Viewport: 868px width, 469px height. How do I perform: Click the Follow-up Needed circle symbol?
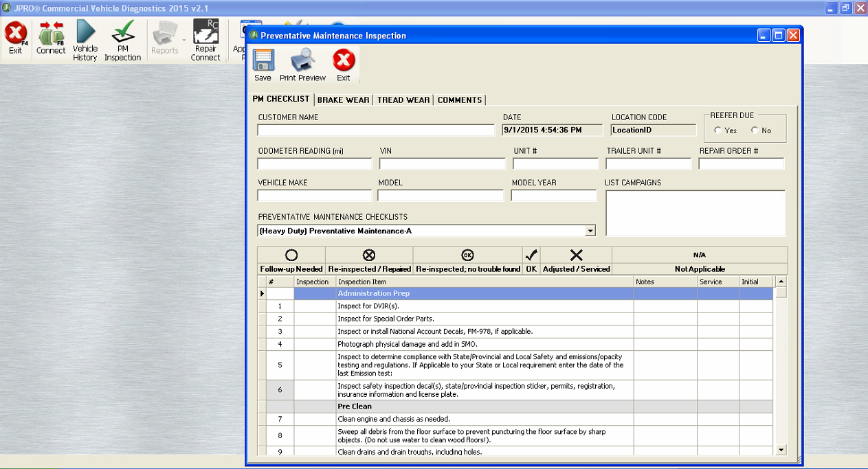(x=291, y=255)
